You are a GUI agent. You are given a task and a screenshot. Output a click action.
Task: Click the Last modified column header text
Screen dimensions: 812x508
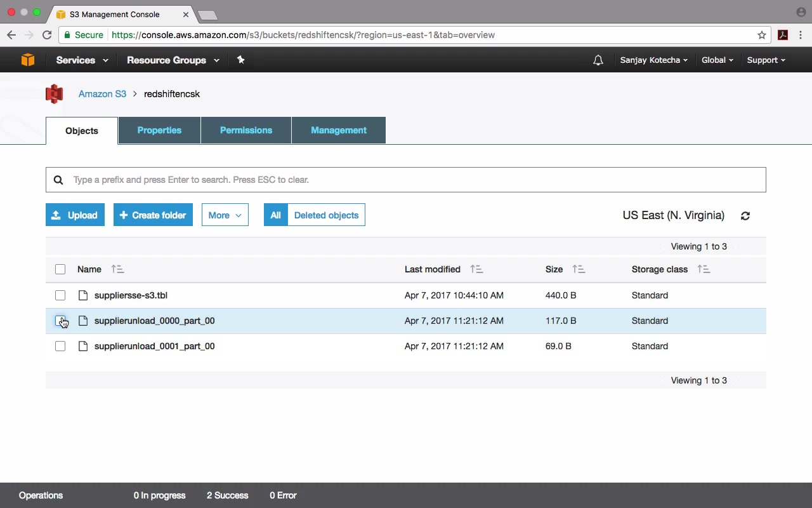click(433, 269)
